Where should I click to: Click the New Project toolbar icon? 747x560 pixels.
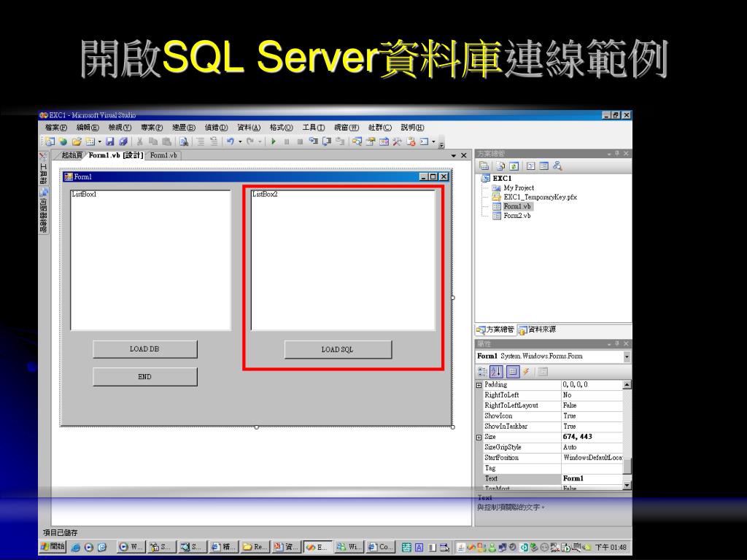pyautogui.click(x=50, y=141)
